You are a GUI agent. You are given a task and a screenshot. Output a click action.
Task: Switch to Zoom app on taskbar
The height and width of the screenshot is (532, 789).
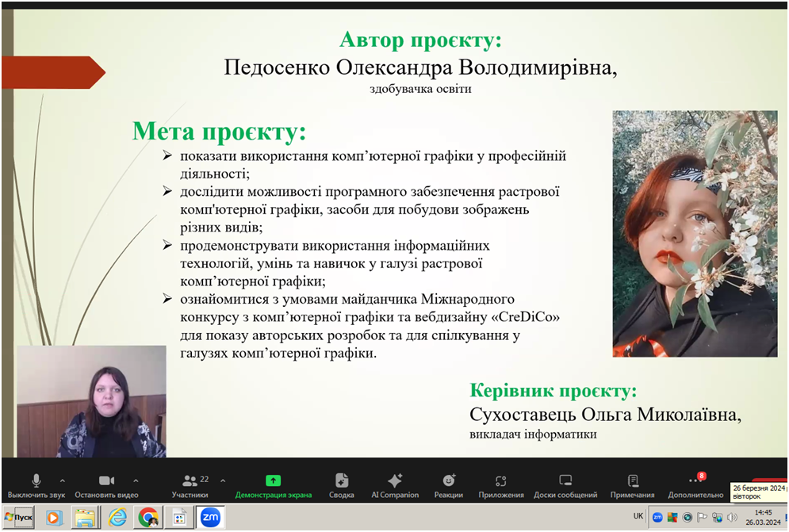210,518
